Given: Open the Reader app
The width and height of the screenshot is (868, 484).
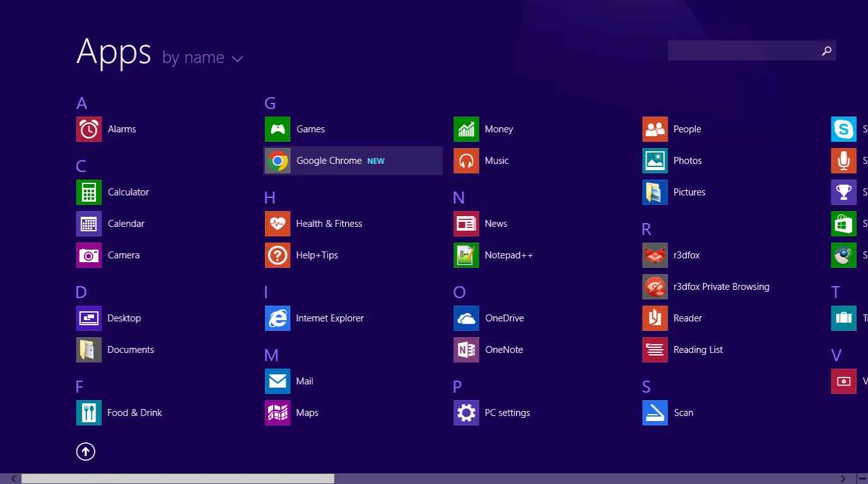Looking at the screenshot, I should coord(672,318).
